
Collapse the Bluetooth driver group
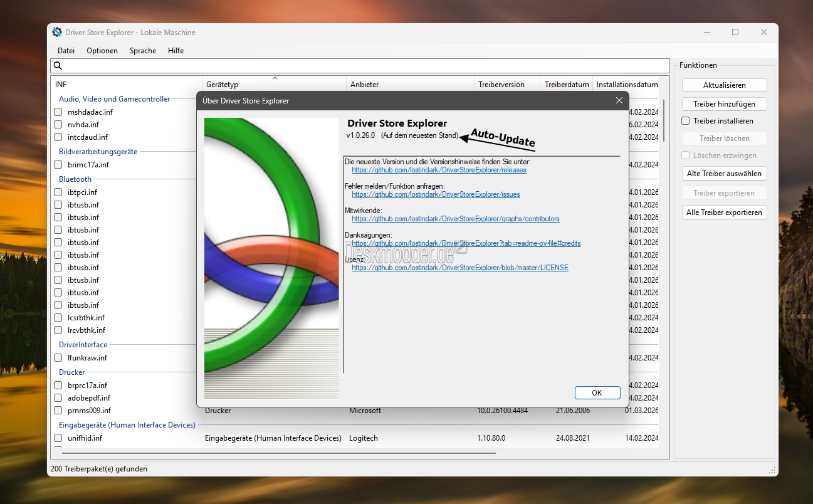click(75, 179)
